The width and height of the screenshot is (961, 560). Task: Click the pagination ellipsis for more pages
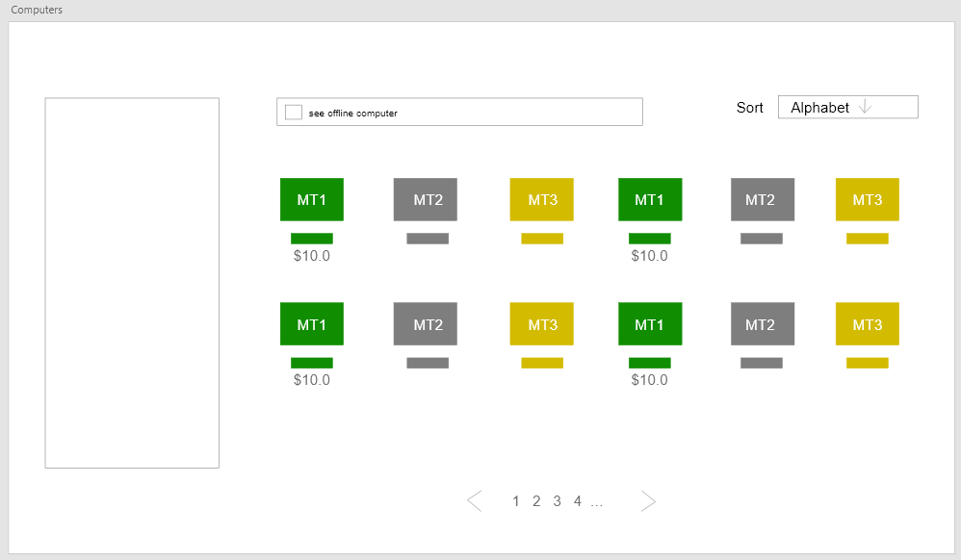coord(597,503)
